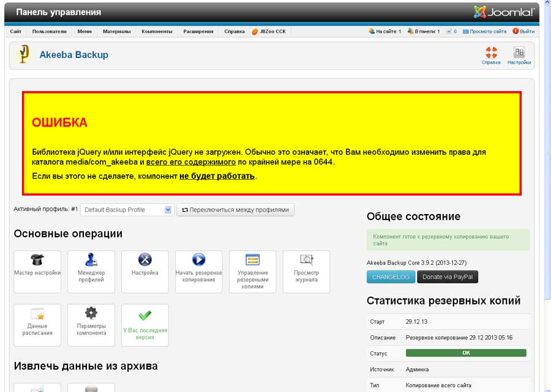Open Параметры компонента gear icon
Viewport: 551px width, 392px height.
(91, 325)
